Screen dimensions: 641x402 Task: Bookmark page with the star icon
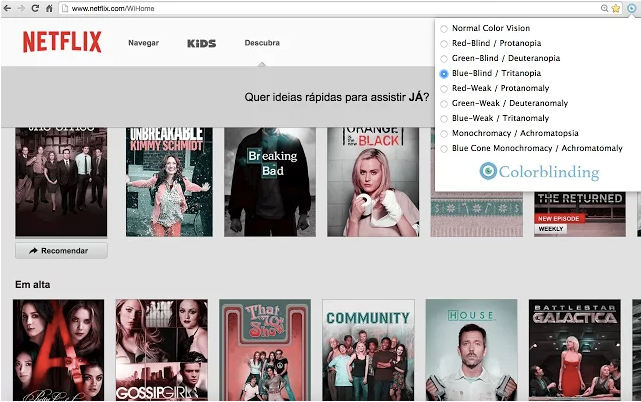point(616,8)
